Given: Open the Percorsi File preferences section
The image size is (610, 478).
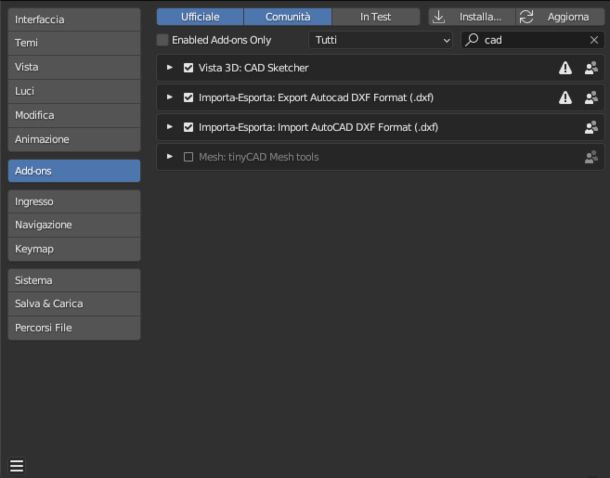Looking at the screenshot, I should coord(74,328).
